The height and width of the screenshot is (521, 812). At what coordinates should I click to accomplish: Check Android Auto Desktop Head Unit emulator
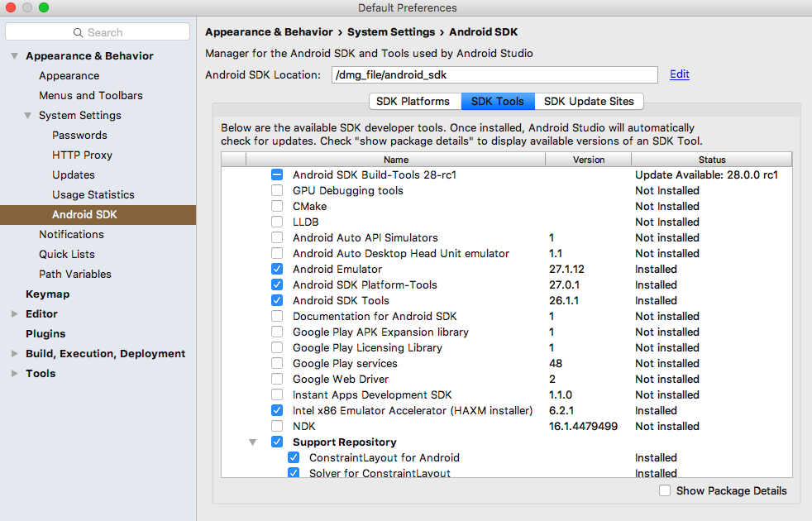tap(277, 253)
